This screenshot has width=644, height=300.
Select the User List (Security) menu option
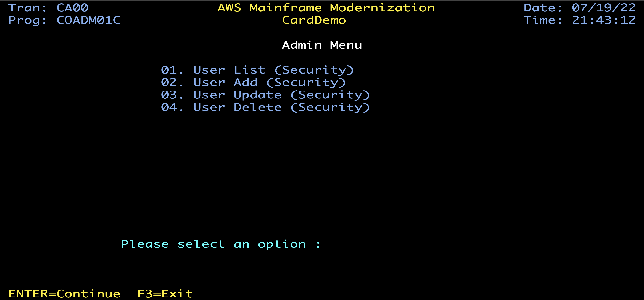coord(257,70)
